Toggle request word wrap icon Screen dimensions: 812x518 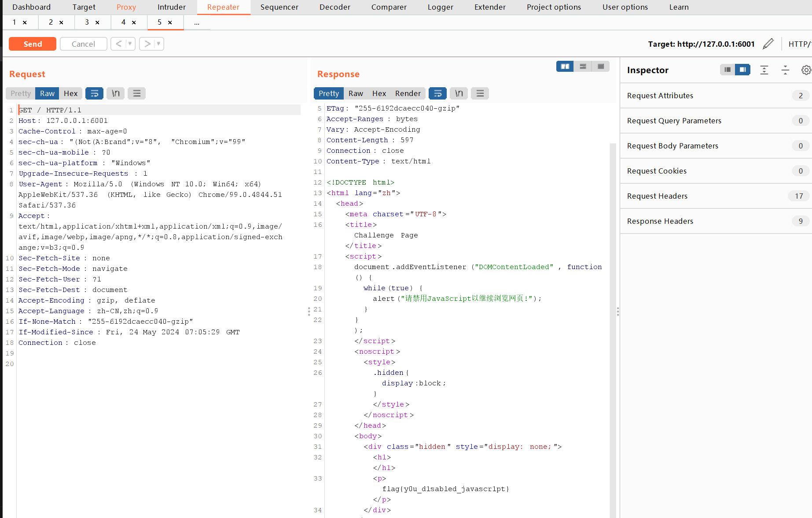[94, 93]
